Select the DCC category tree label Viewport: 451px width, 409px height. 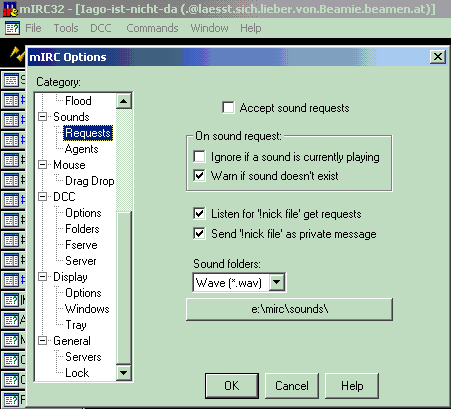[64, 197]
